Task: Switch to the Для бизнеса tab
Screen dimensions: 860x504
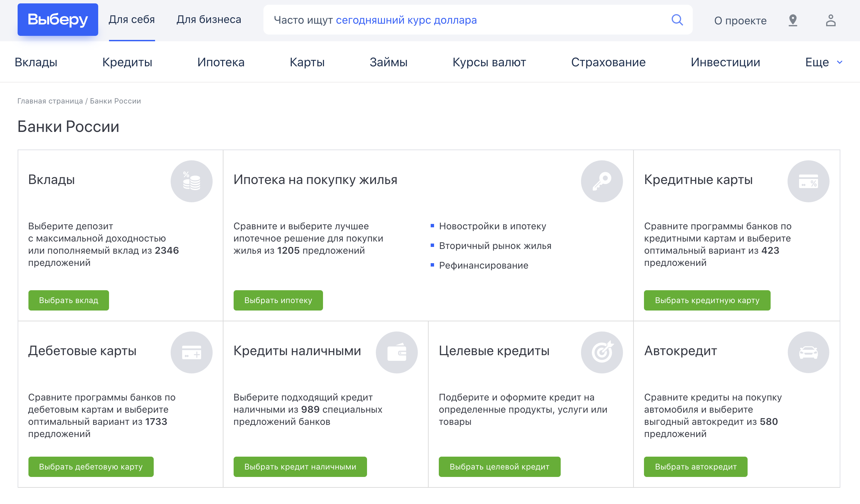Action: (209, 20)
